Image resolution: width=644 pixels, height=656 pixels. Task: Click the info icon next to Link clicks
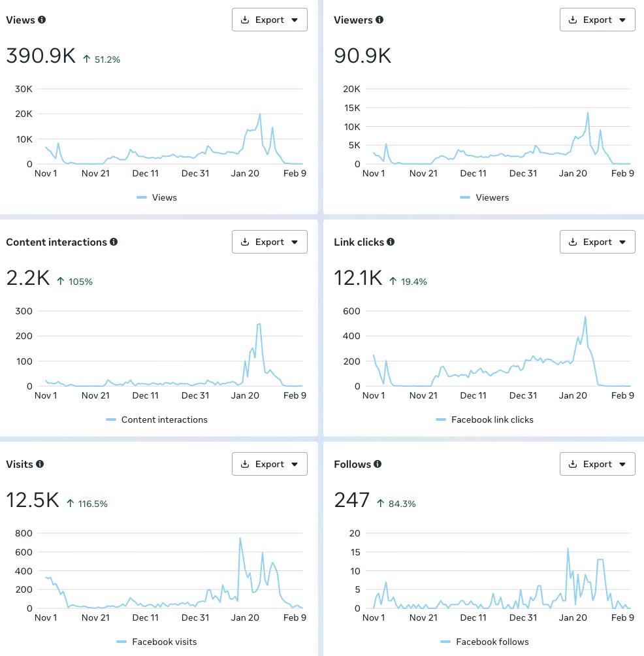click(x=391, y=242)
